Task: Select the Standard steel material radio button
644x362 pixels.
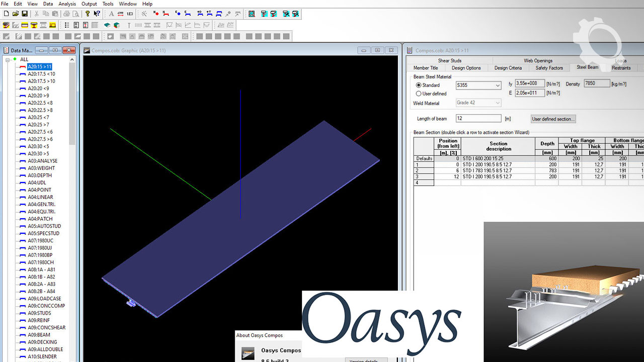Action: (419, 85)
